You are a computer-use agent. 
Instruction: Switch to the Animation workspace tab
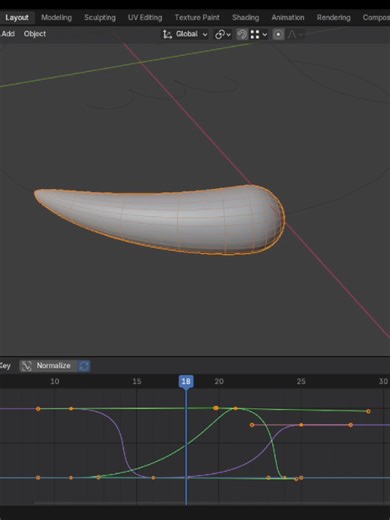pyautogui.click(x=288, y=17)
